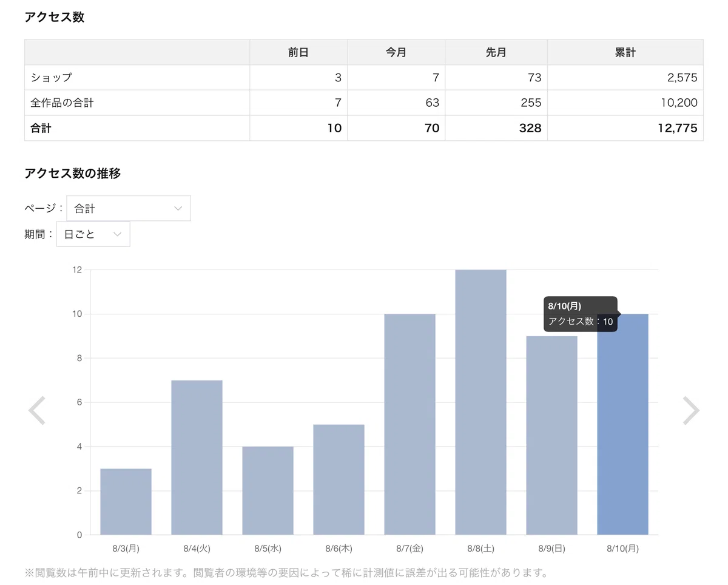Click the footnote about 閲覧数 updates
This screenshot has height=585, width=728.
click(286, 572)
